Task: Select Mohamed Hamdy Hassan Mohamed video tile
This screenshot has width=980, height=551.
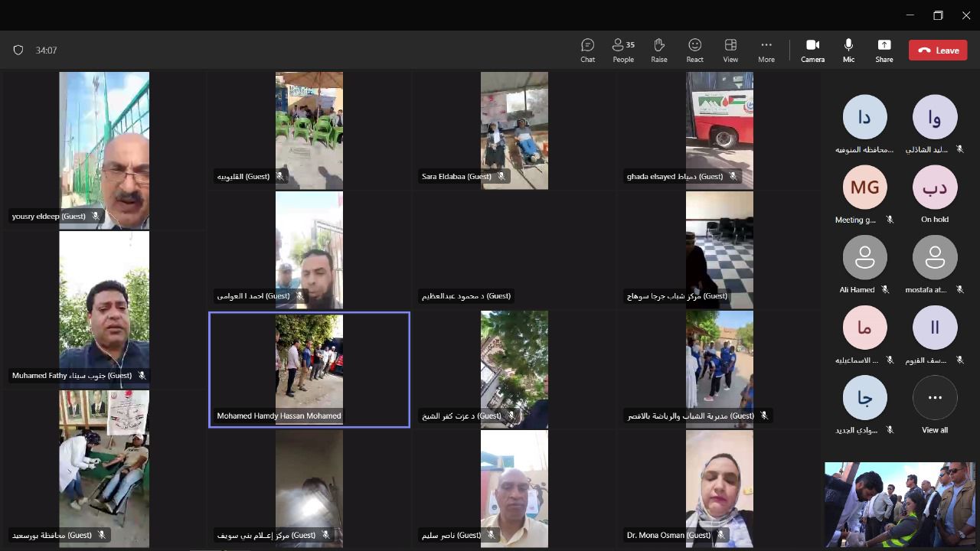Action: click(x=309, y=369)
